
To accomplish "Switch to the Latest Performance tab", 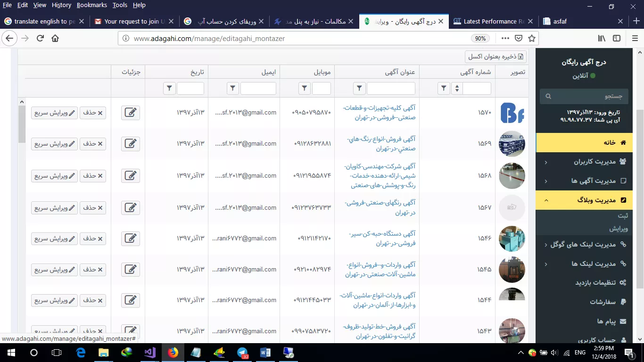I will (x=493, y=21).
